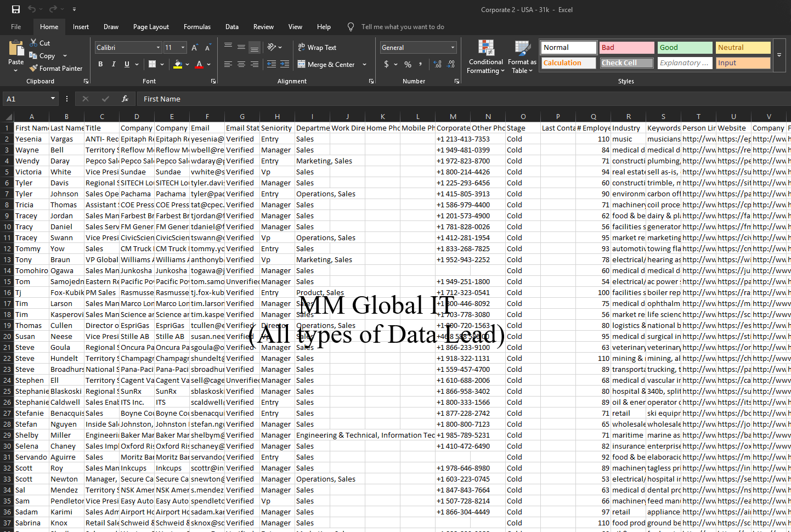The width and height of the screenshot is (791, 532).
Task: Apply the red Font Color
Action: point(200,64)
